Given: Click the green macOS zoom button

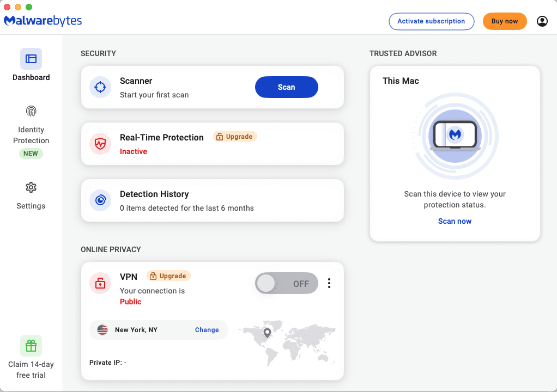Looking at the screenshot, I should pos(29,7).
